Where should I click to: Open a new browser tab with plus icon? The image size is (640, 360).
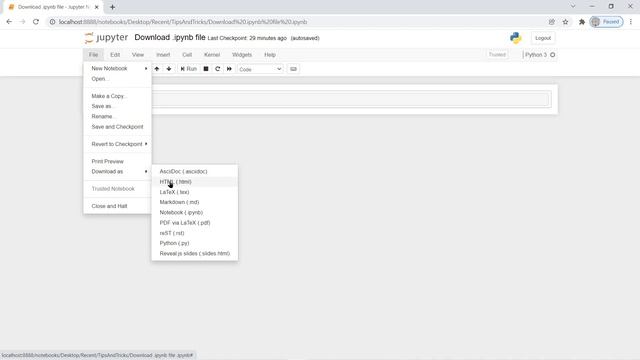click(x=112, y=7)
